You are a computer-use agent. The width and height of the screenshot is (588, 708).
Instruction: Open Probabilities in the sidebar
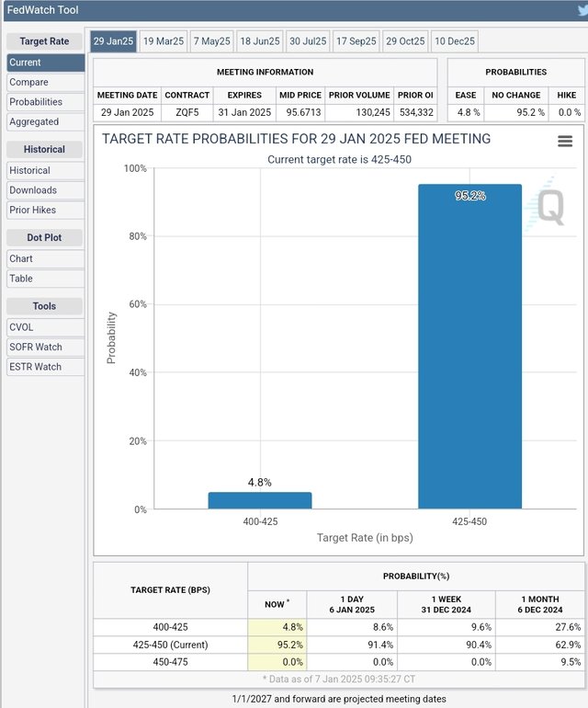point(46,102)
